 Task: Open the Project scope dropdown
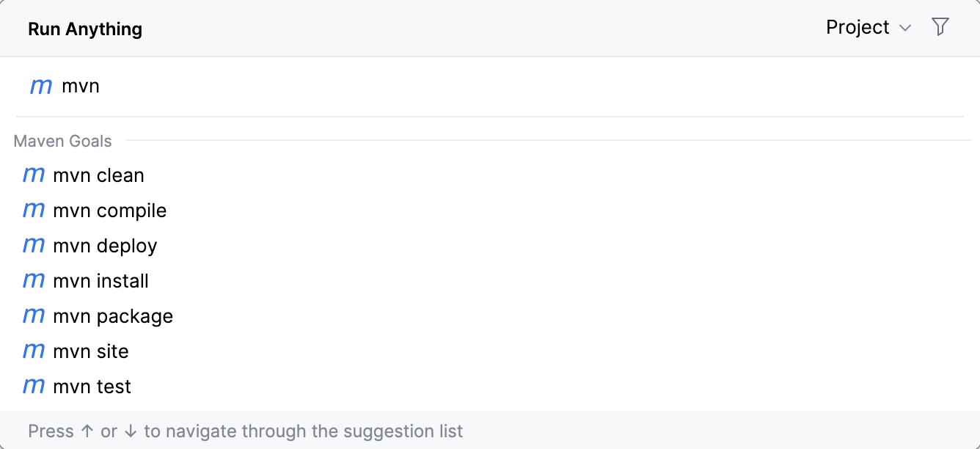coord(868,27)
